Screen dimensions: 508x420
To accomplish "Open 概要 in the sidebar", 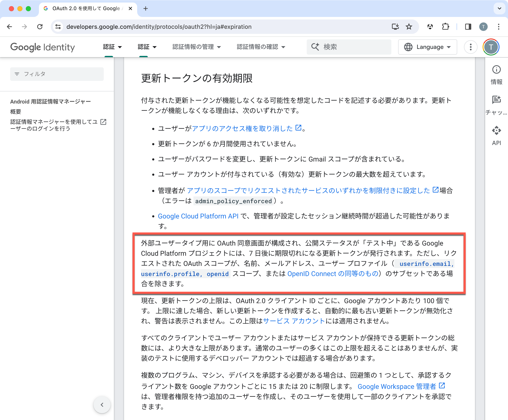I will [x=16, y=112].
